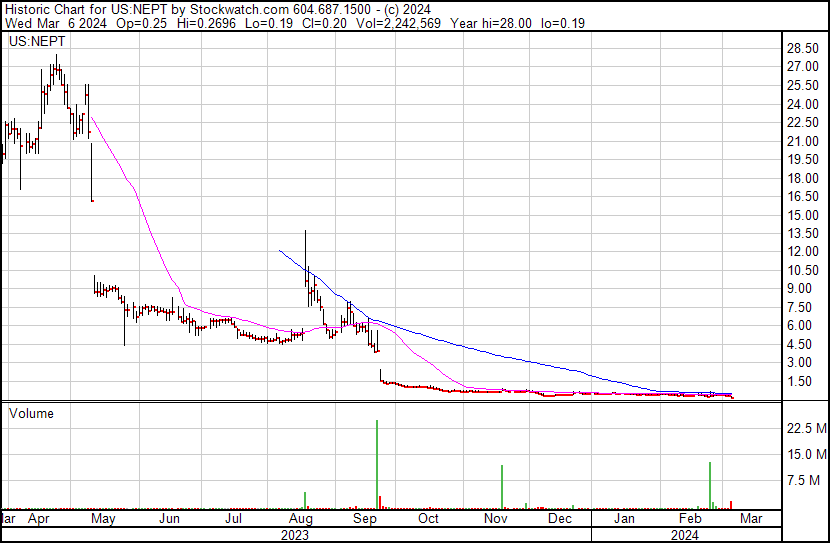This screenshot has height=543, width=830.
Task: Click the Oct month label
Action: [x=428, y=519]
